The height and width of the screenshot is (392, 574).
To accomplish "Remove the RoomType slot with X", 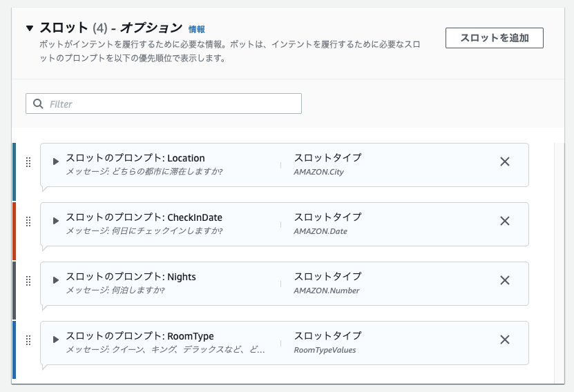I will point(505,340).
